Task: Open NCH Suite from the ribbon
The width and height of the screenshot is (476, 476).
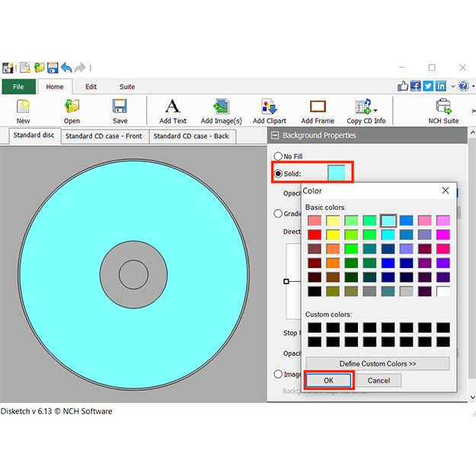Action: pos(443,111)
